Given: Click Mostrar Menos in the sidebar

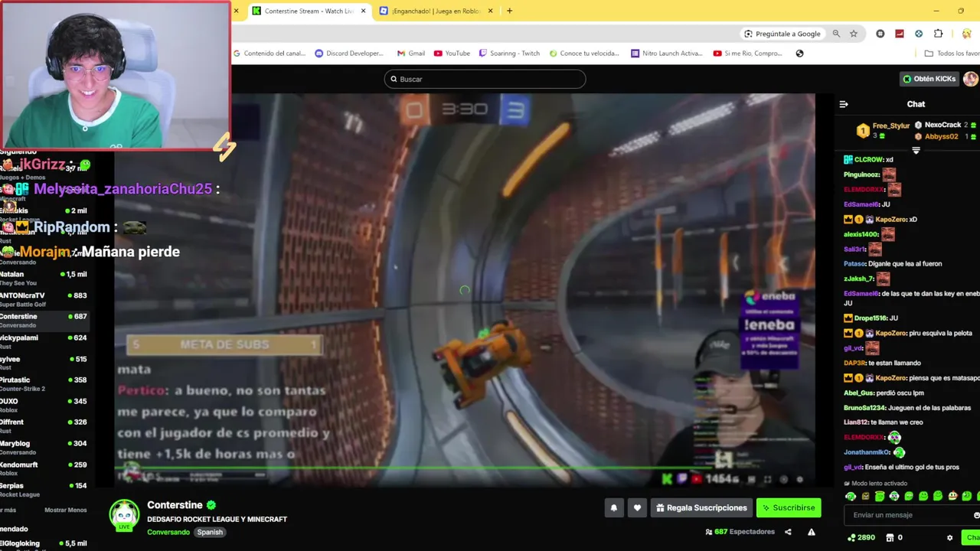Looking at the screenshot, I should [x=66, y=510].
